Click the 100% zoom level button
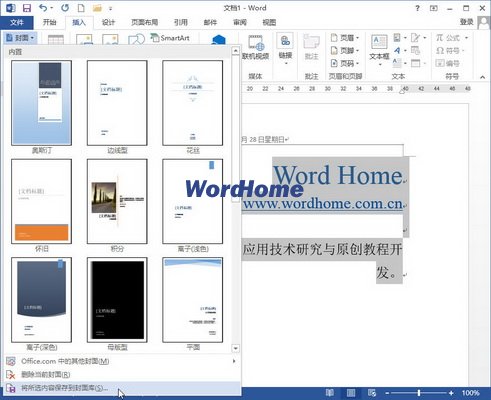Viewport: 491px width, 400px height. coord(470,393)
